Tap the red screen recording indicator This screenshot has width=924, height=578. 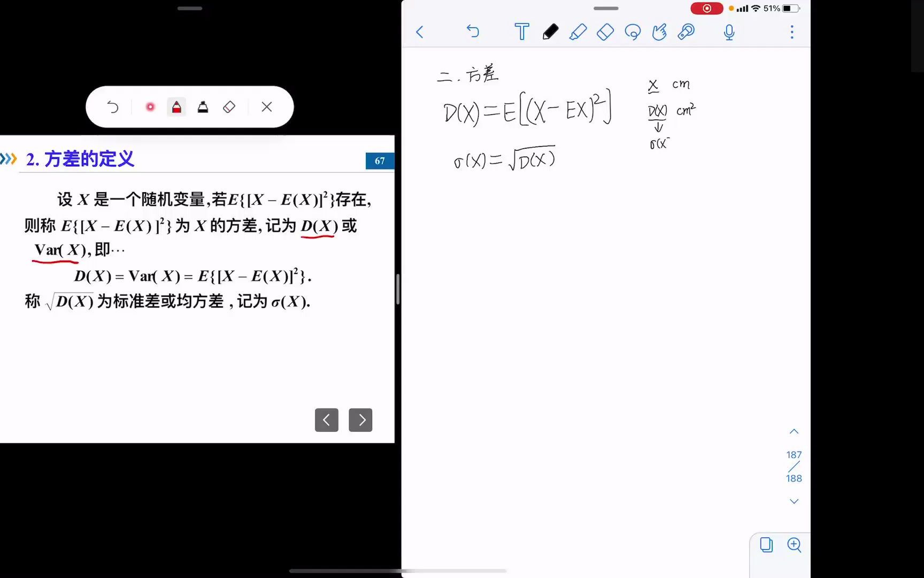(x=706, y=9)
